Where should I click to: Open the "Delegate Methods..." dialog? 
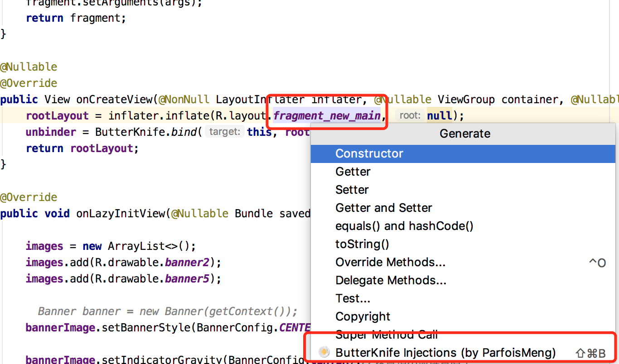[x=391, y=280]
